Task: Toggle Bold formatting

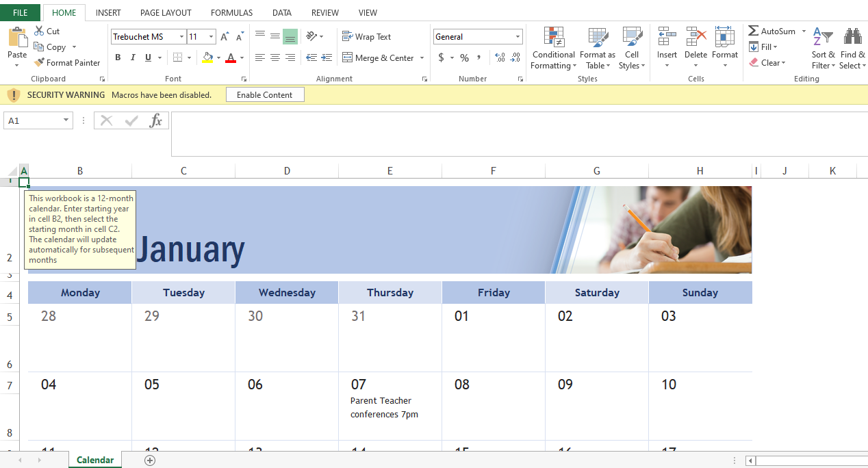Action: [x=118, y=58]
